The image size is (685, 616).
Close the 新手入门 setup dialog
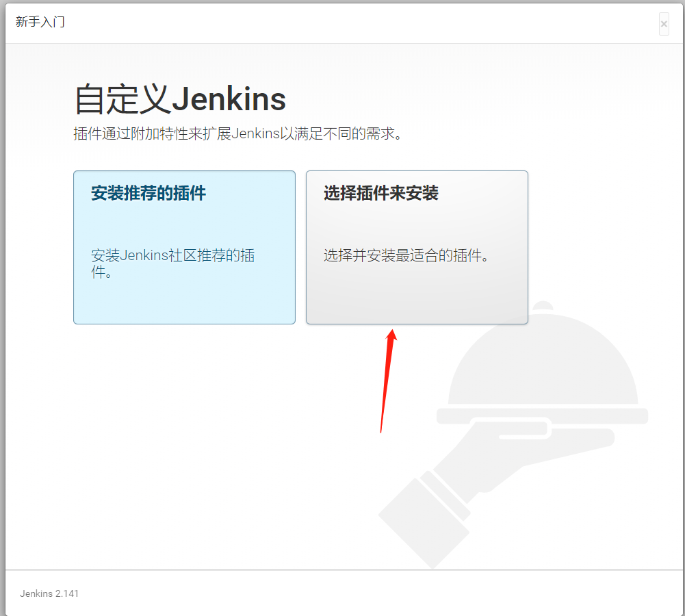pyautogui.click(x=664, y=24)
